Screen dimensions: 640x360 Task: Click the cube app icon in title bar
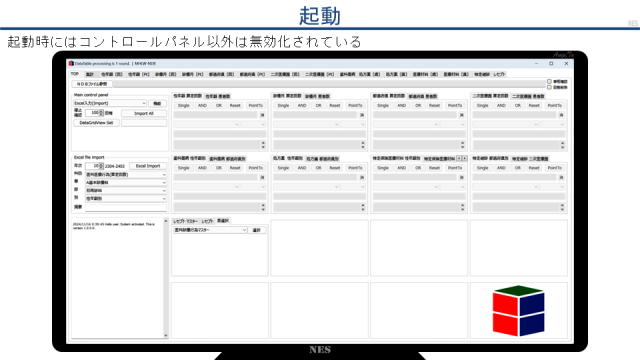click(71, 64)
